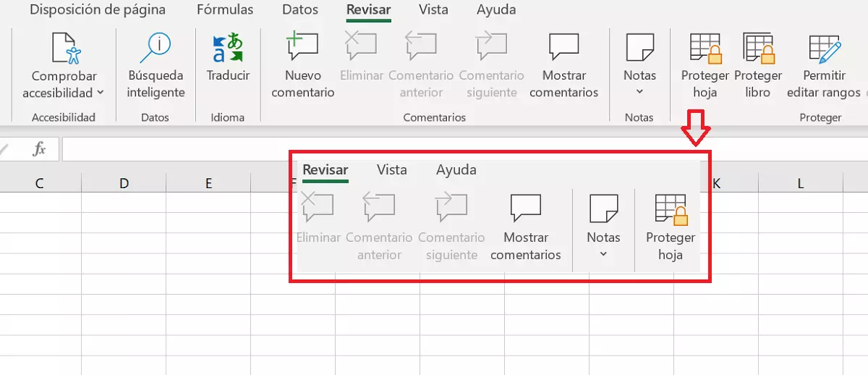Expand the Comprobar accesibilidad dropdown arrow
Viewport: 868px width, 375px height.
[x=100, y=93]
